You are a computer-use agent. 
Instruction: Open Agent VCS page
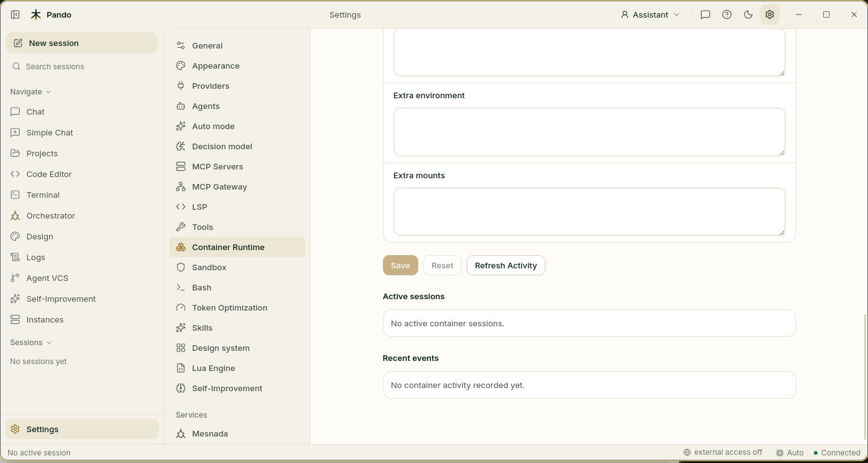[x=82, y=278]
